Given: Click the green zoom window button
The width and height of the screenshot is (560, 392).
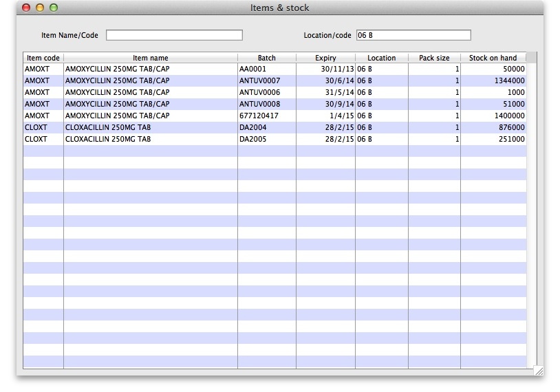Looking at the screenshot, I should click(x=54, y=8).
